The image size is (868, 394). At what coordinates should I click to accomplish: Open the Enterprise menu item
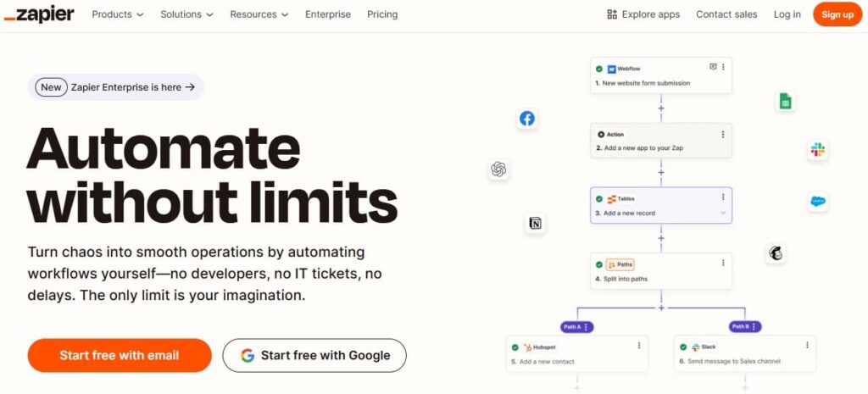pos(328,14)
